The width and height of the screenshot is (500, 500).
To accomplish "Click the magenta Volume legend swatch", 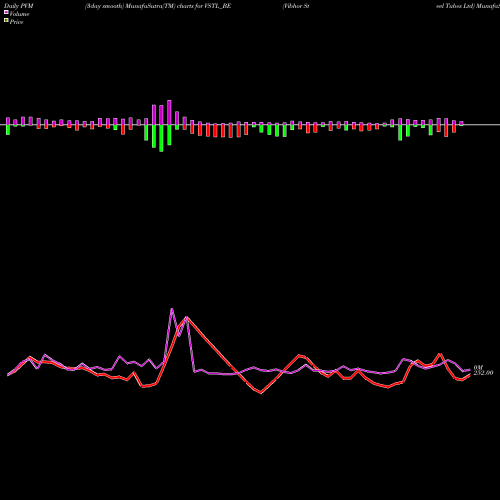I will [x=6, y=12].
